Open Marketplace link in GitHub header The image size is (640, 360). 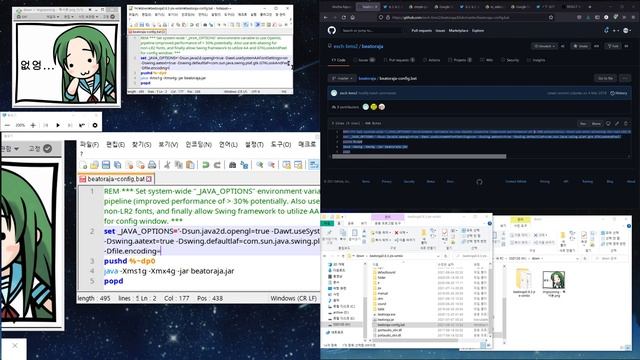[458, 31]
